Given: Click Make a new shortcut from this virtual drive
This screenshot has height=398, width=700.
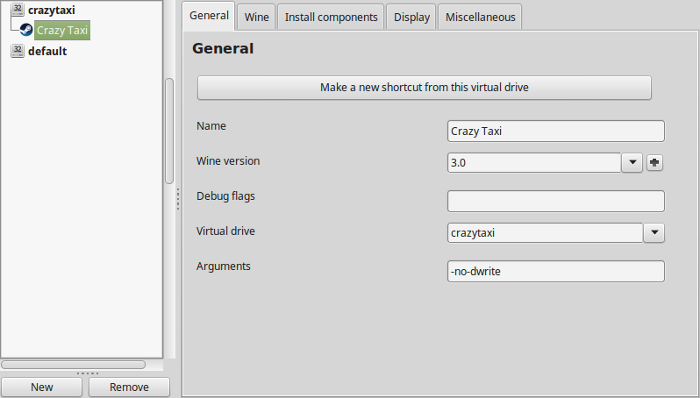Looking at the screenshot, I should pyautogui.click(x=424, y=87).
